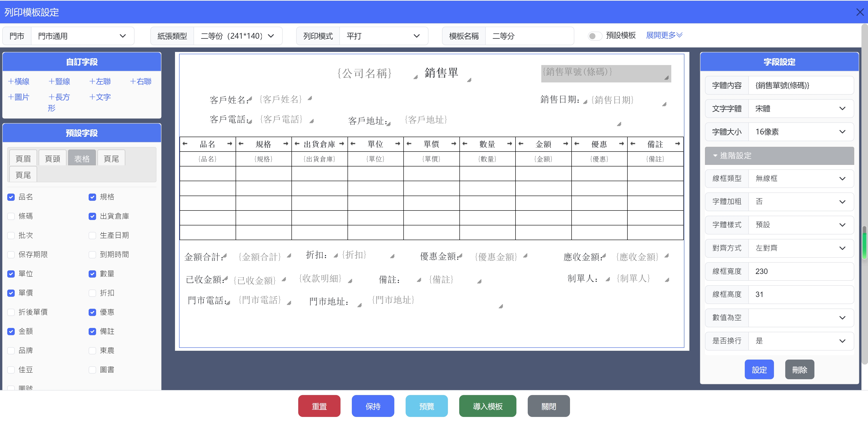This screenshot has width=868, height=421.
Task: Uncheck the 出貨倉庫 checkbox
Action: pyautogui.click(x=92, y=216)
